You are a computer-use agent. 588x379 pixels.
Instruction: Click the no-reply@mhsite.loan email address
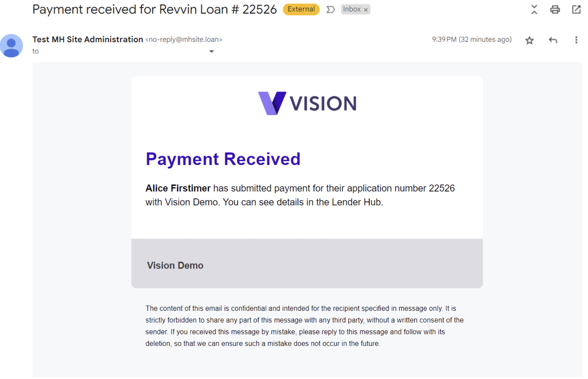pos(184,40)
